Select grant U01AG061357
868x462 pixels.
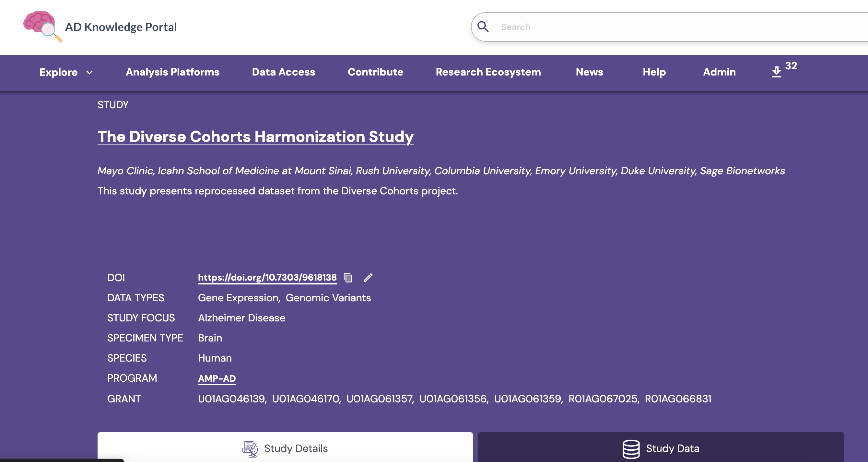pos(380,399)
